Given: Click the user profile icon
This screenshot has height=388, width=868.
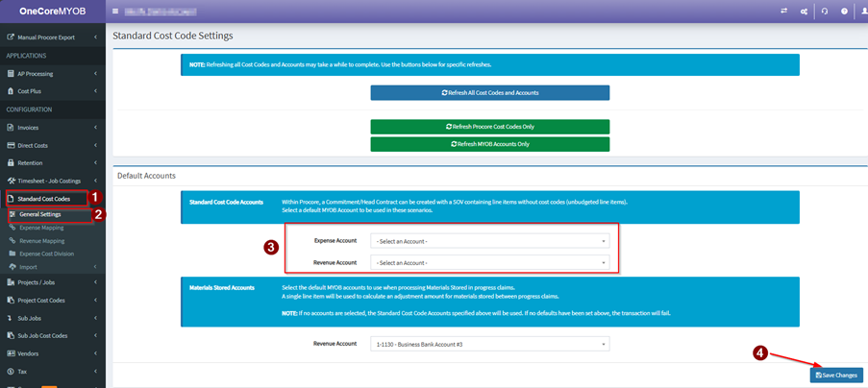Looking at the screenshot, I should pos(863,12).
